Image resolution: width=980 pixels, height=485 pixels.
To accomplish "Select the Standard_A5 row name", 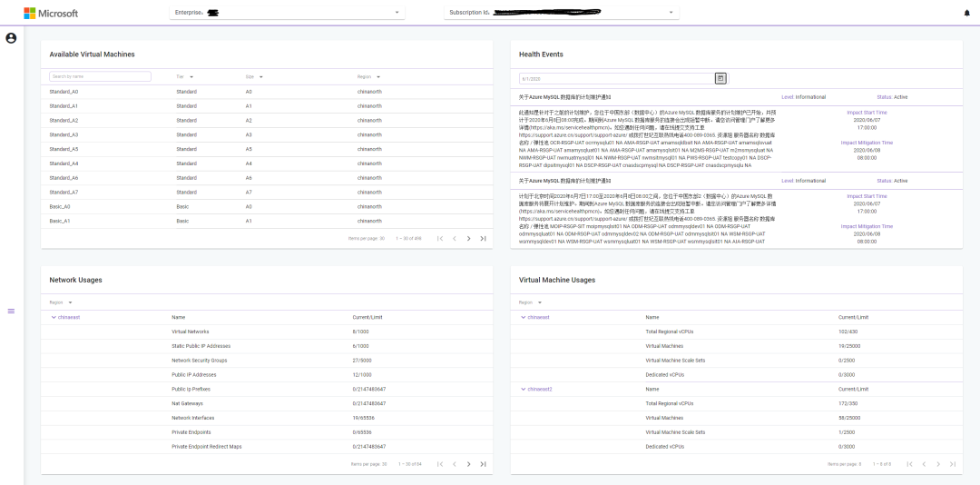I will click(64, 149).
